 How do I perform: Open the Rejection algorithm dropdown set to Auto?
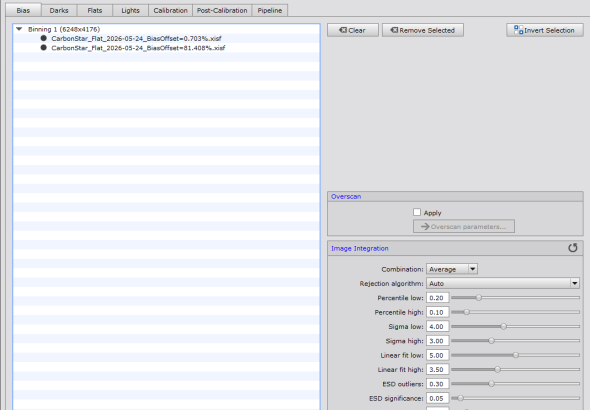[503, 283]
